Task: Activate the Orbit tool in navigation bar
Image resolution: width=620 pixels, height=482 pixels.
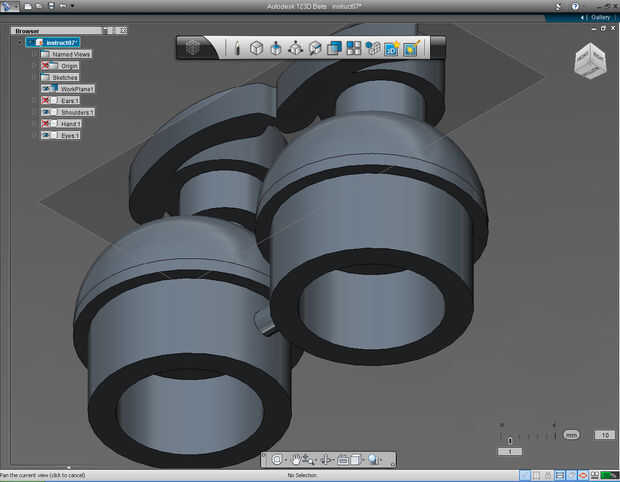Action: click(x=326, y=459)
